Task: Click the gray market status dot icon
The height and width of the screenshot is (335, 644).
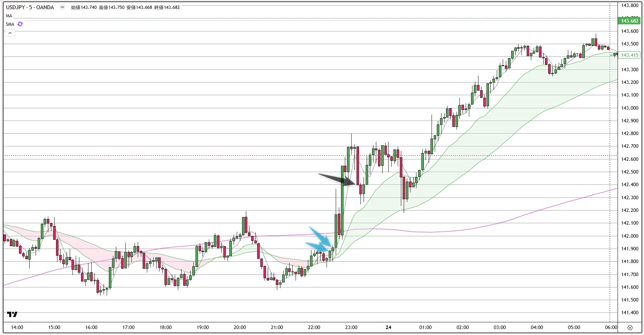Action: (x=62, y=7)
